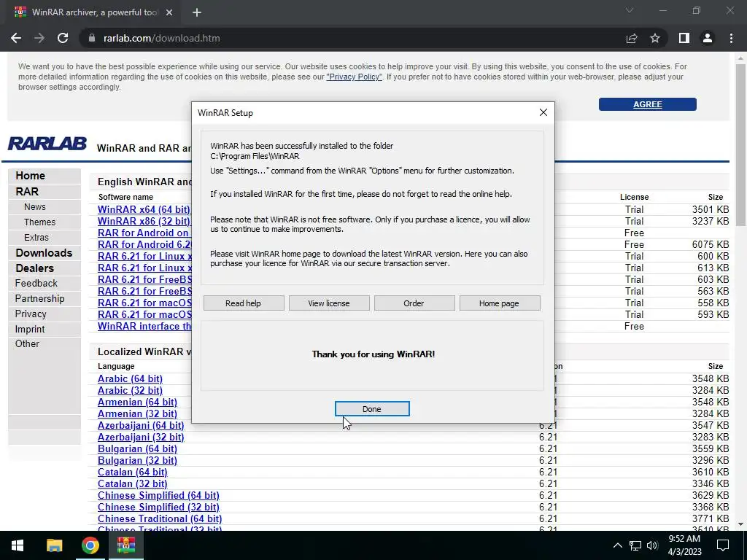Click the 3771 KB size cell

pyautogui.click(x=711, y=518)
